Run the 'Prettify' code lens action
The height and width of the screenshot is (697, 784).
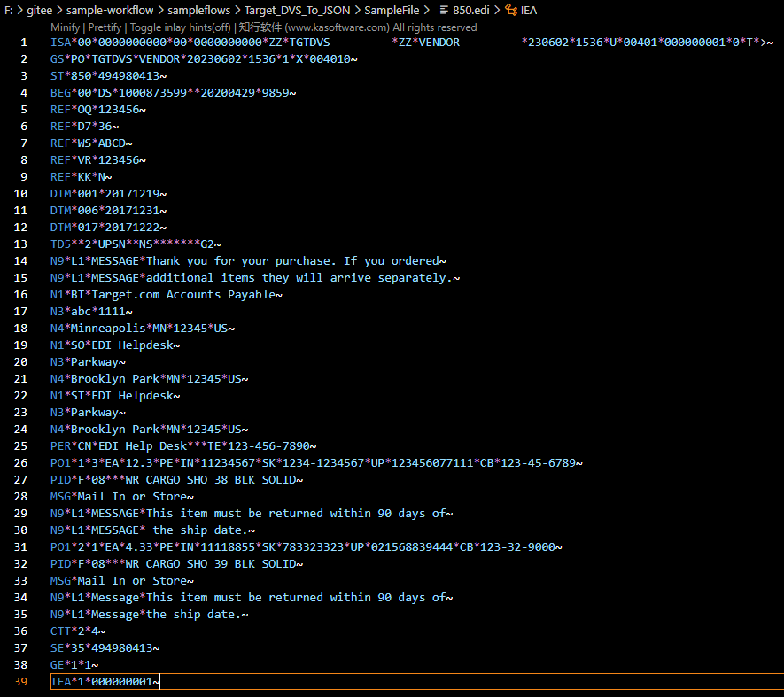[x=105, y=27]
